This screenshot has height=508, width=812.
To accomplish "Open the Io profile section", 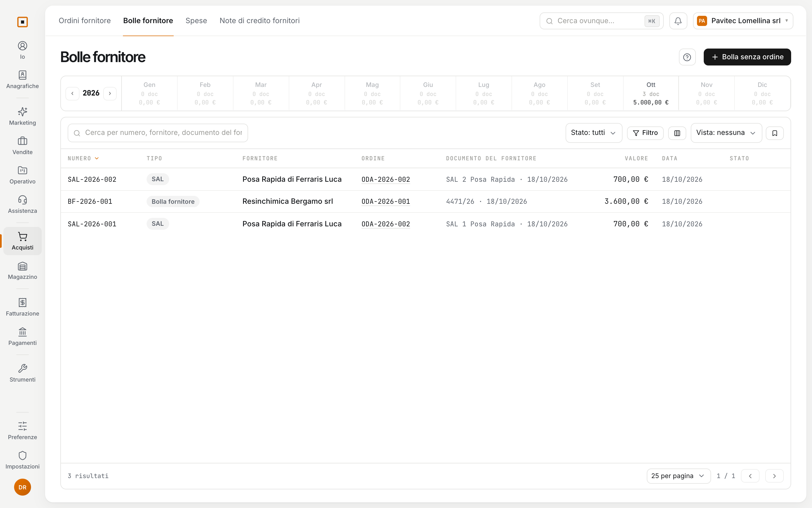I will coord(23,50).
